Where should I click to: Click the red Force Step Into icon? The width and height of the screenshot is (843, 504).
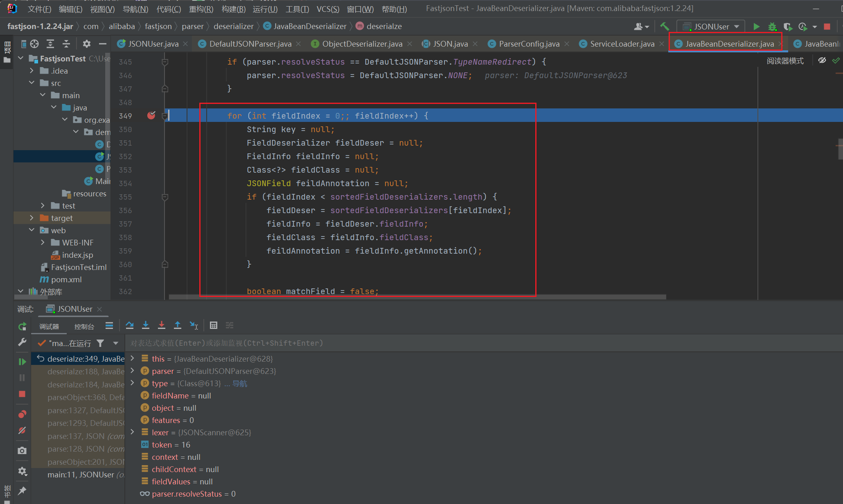[162, 325]
